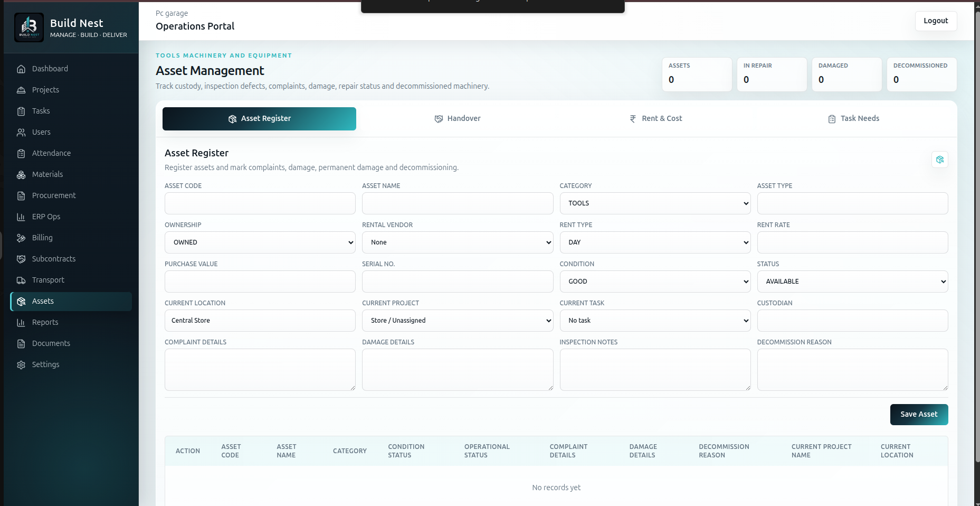This screenshot has width=980, height=506.
Task: Click the Settings gear icon
Action: click(21, 364)
